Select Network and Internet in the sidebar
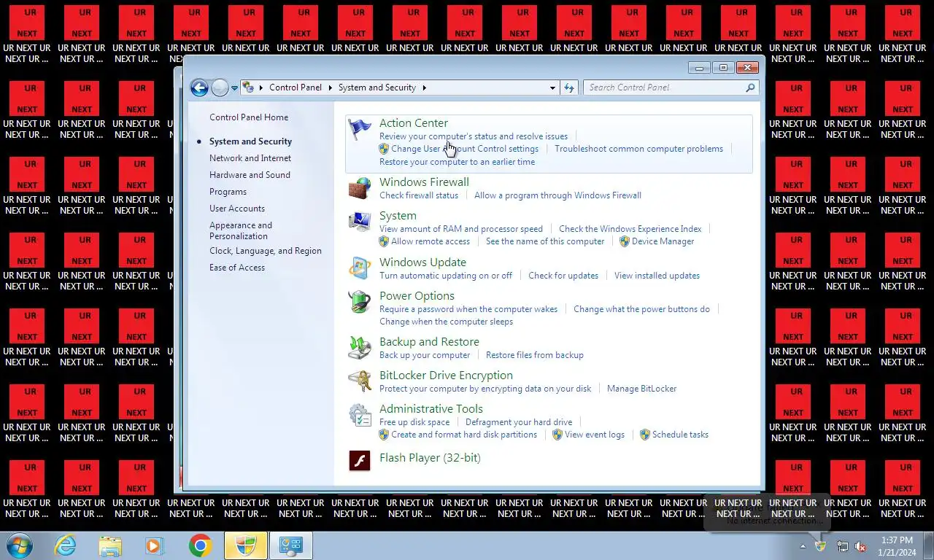 [x=250, y=158]
